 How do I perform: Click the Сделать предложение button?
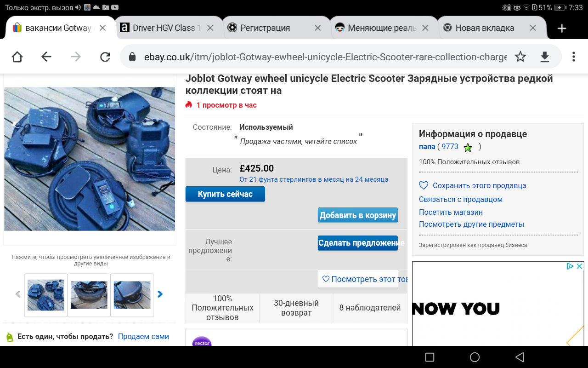(x=358, y=243)
